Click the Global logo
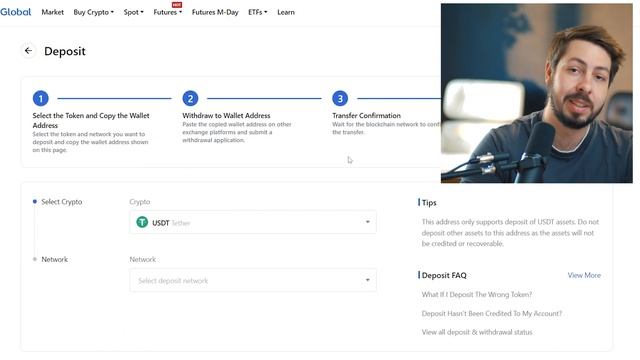The image size is (640, 360). 16,12
